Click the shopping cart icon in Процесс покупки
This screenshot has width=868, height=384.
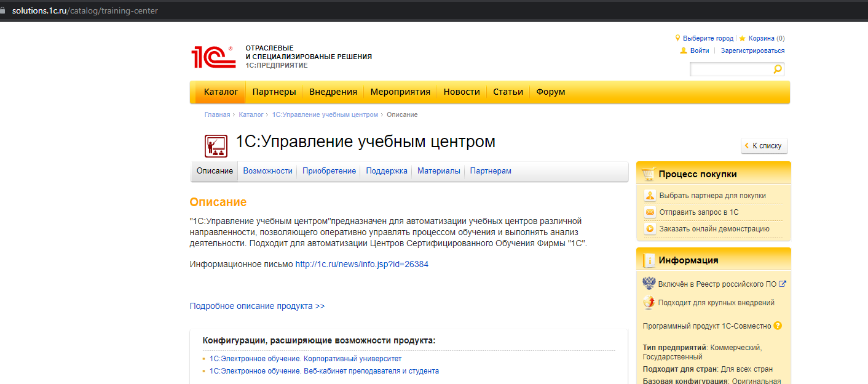point(648,174)
